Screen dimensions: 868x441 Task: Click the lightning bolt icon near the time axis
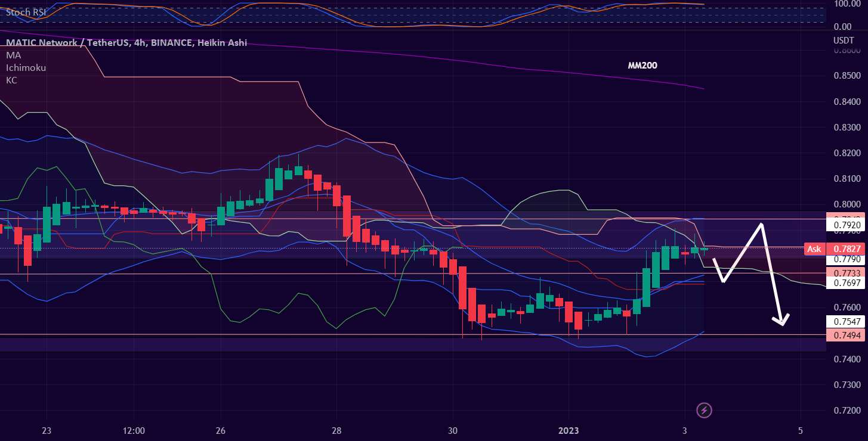point(705,410)
